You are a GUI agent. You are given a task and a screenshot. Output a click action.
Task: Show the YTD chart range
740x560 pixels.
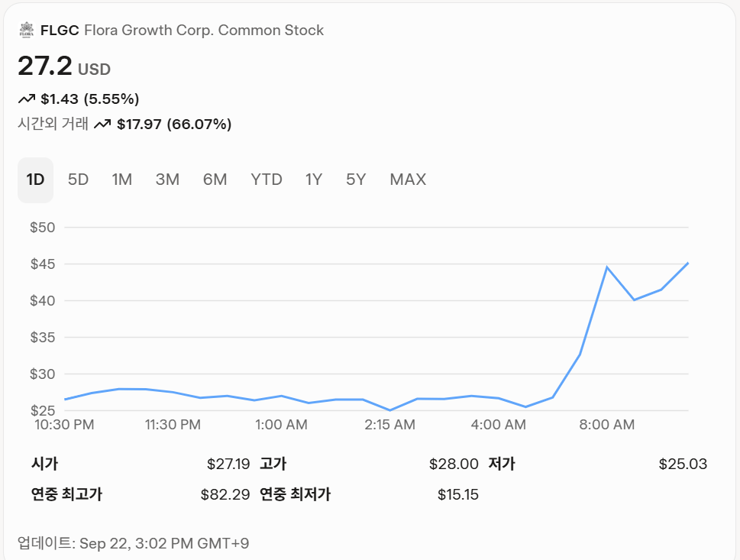click(x=267, y=180)
